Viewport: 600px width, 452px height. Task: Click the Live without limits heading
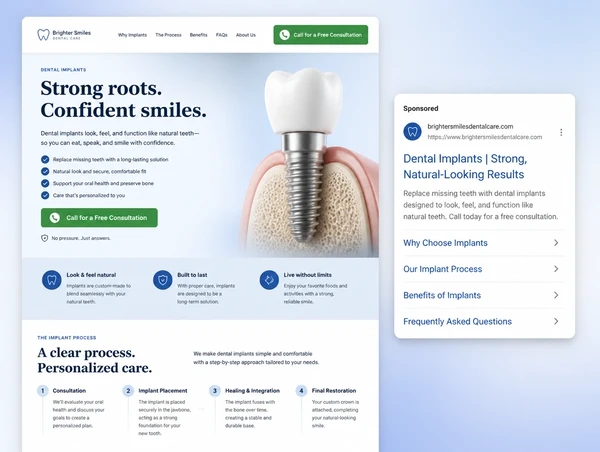point(308,275)
